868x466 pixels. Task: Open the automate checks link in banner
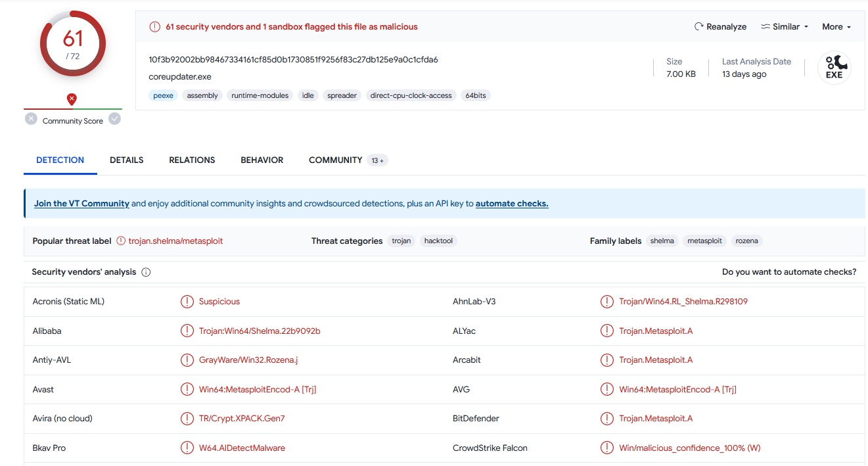512,204
